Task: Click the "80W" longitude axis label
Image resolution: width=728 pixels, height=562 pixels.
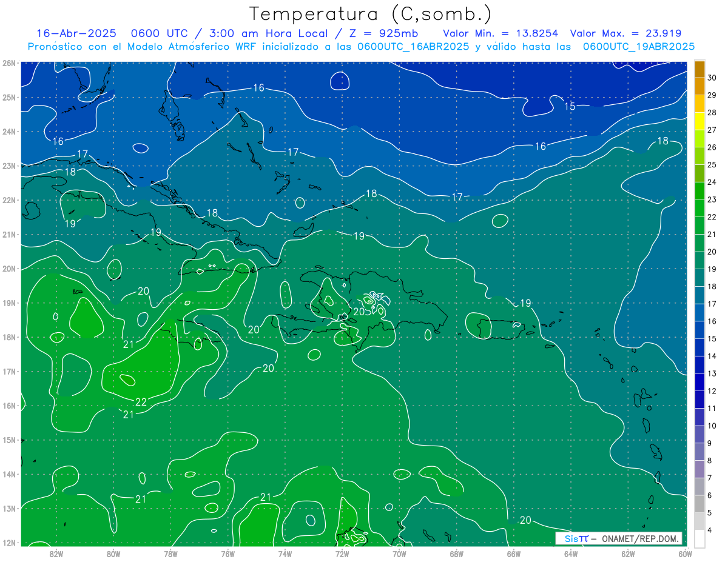Action: pos(113,554)
